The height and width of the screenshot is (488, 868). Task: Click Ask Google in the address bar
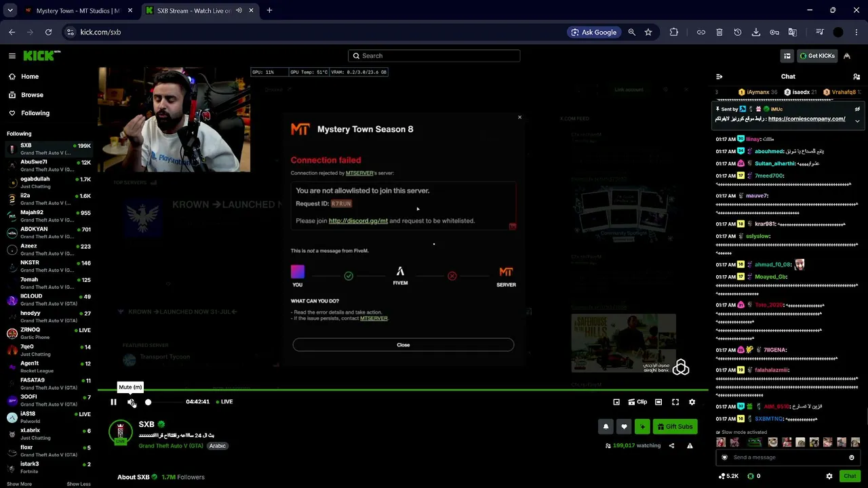pos(594,32)
